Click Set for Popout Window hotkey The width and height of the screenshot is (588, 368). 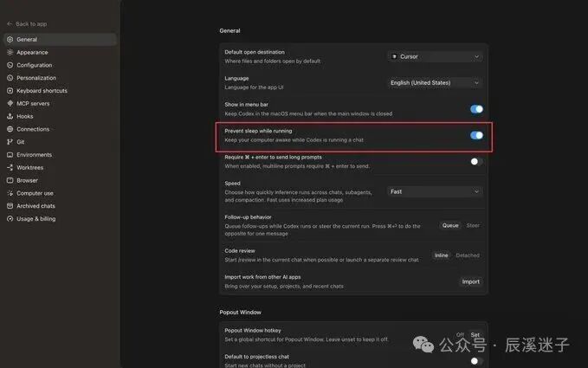click(475, 334)
